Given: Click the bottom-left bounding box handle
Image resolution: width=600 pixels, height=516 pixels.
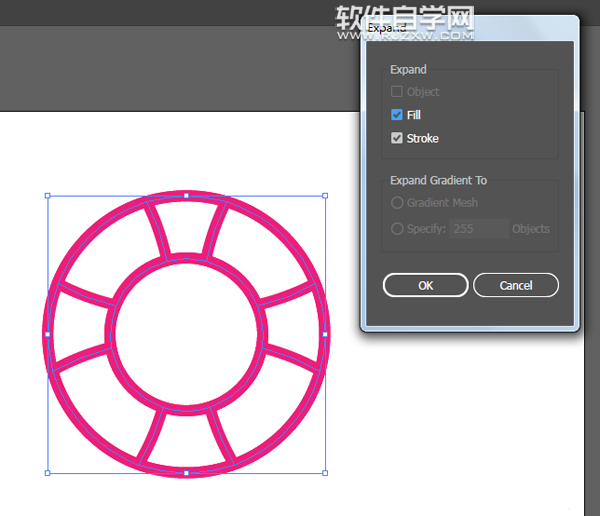Looking at the screenshot, I should 47,473.
